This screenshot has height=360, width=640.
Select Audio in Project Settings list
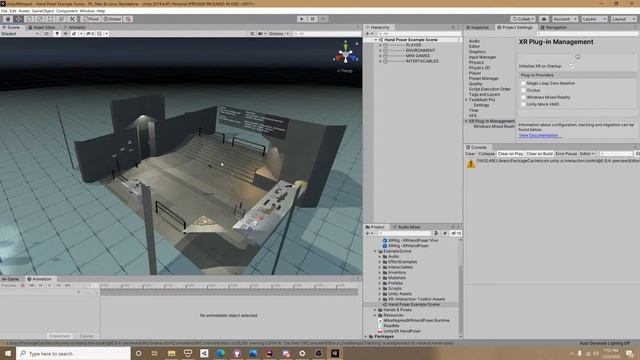[474, 41]
